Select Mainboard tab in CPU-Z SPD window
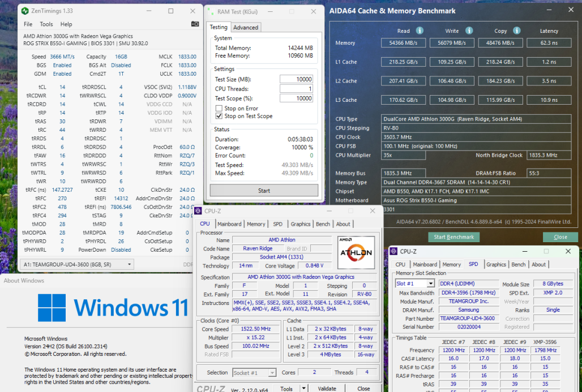The height and width of the screenshot is (392, 582). 425,264
